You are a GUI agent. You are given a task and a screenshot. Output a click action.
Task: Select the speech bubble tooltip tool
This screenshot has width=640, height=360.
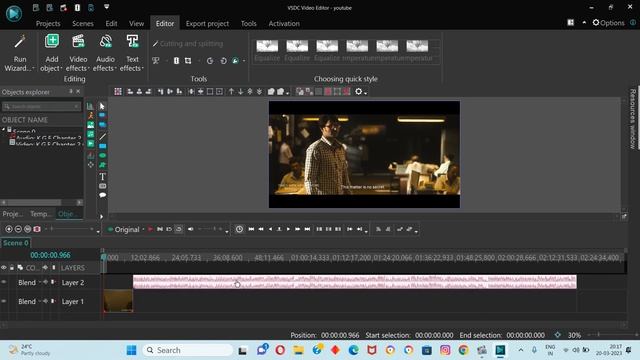102,195
